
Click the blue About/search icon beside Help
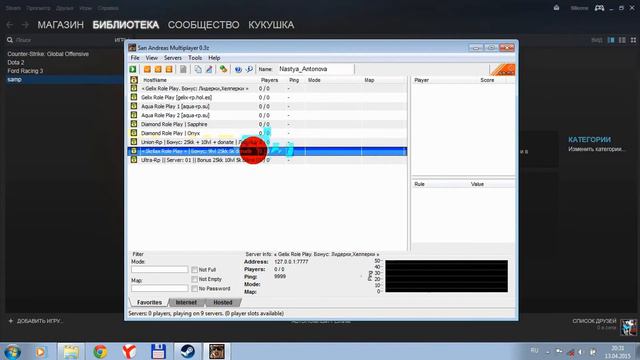pyautogui.click(x=249, y=69)
